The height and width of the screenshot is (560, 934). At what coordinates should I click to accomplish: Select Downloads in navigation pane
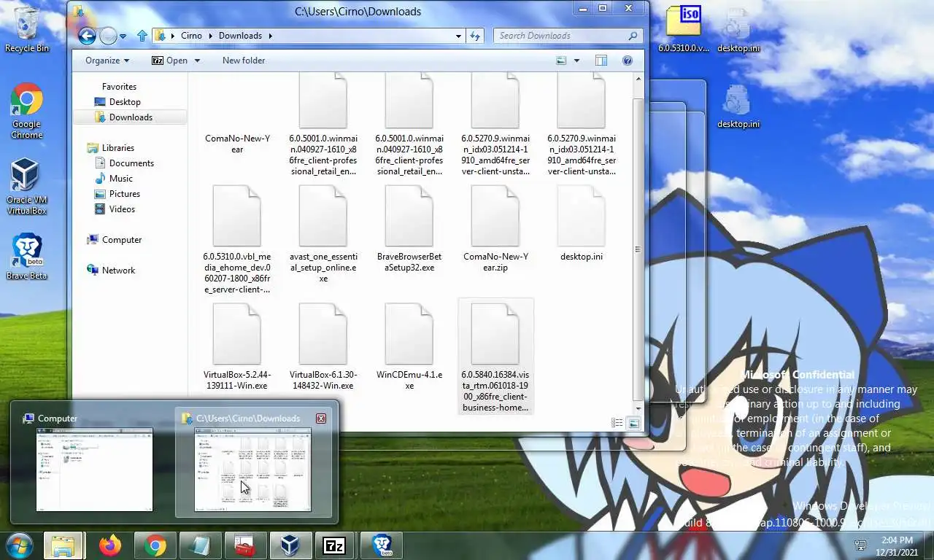[x=131, y=117]
